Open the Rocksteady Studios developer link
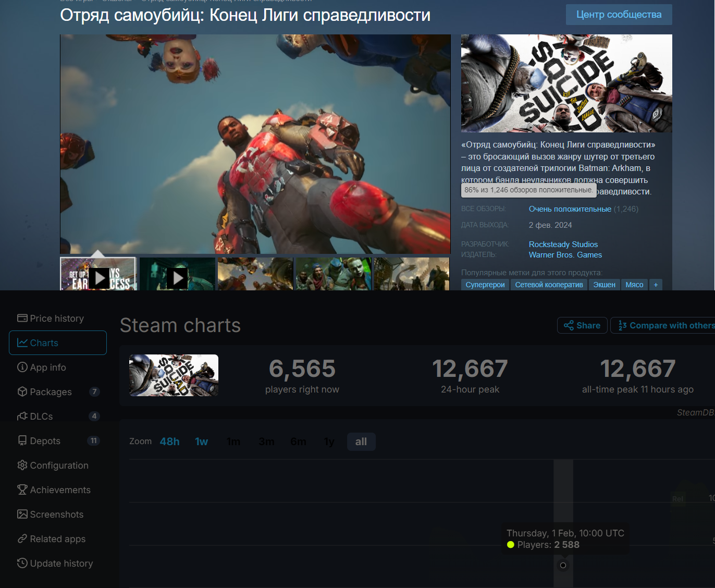 click(563, 244)
